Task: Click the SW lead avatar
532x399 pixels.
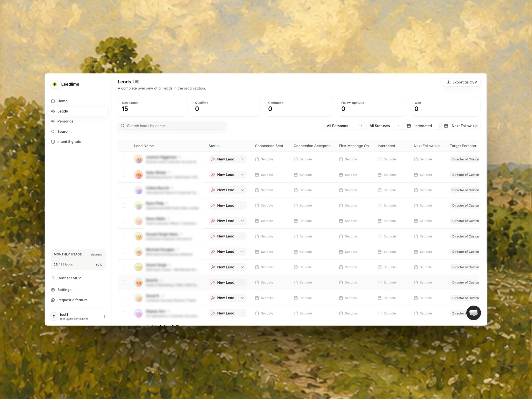Action: (x=139, y=175)
